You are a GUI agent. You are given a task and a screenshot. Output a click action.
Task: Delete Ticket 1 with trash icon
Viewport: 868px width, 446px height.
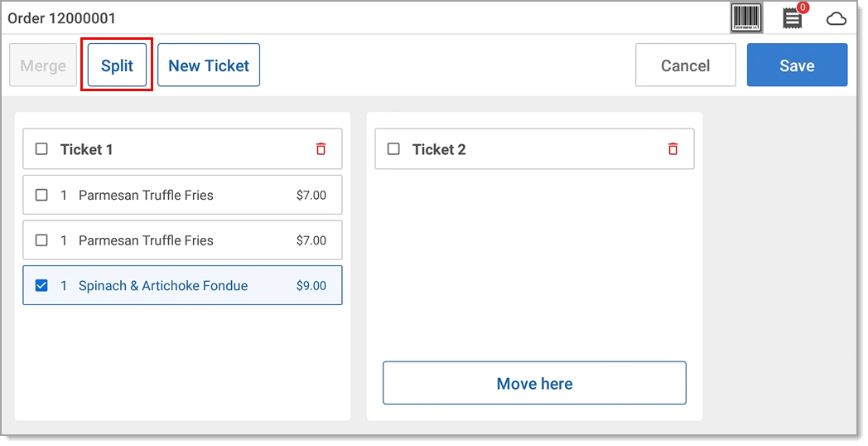[x=321, y=149]
